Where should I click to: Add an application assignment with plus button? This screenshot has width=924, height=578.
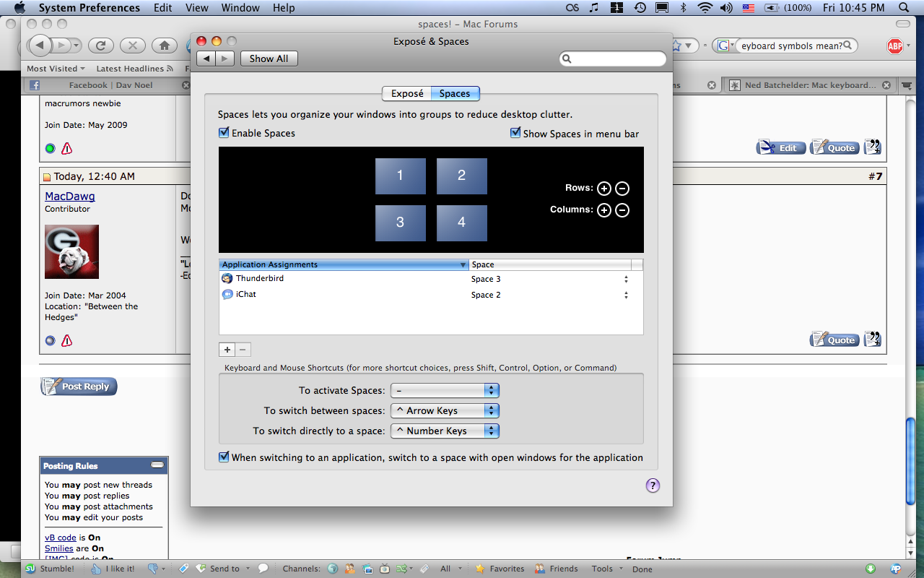click(x=227, y=350)
